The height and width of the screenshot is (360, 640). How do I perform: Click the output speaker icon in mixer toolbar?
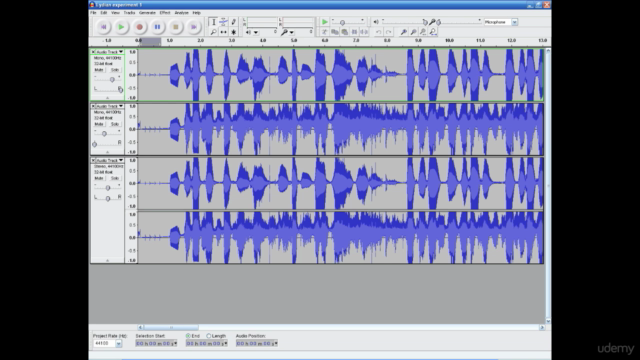376,22
